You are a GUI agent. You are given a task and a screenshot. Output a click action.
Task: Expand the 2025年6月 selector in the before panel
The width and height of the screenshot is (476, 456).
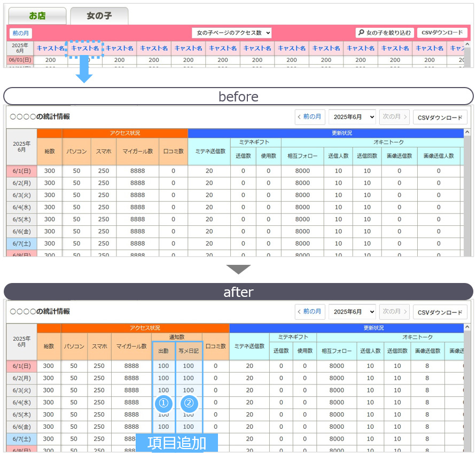click(352, 117)
